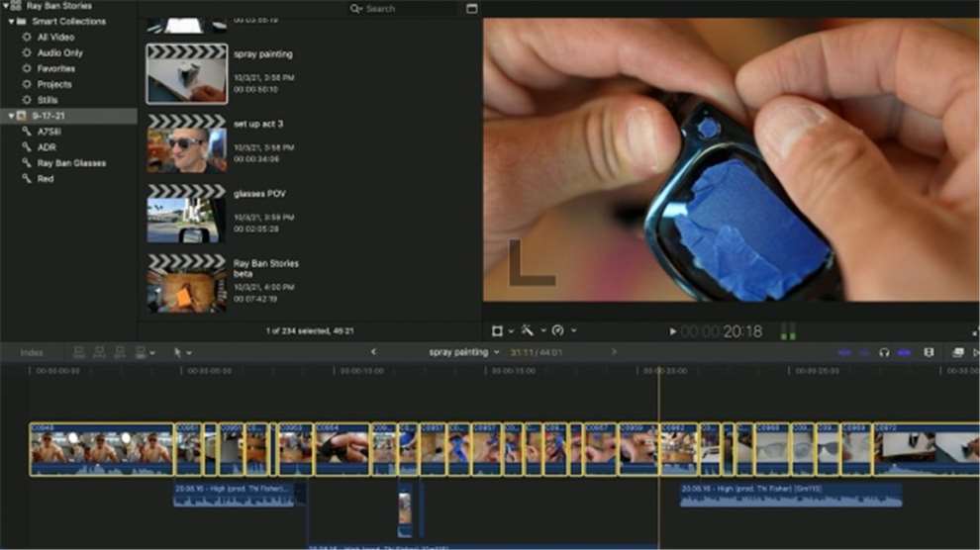Play the clip in the viewer
Viewport: 980px width, 550px height.
pos(672,331)
